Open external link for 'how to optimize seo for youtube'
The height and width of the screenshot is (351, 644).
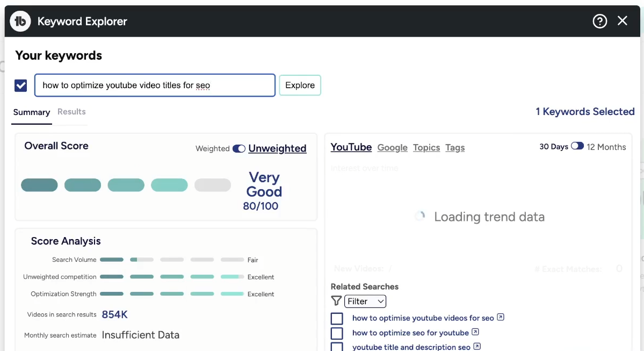click(x=475, y=332)
